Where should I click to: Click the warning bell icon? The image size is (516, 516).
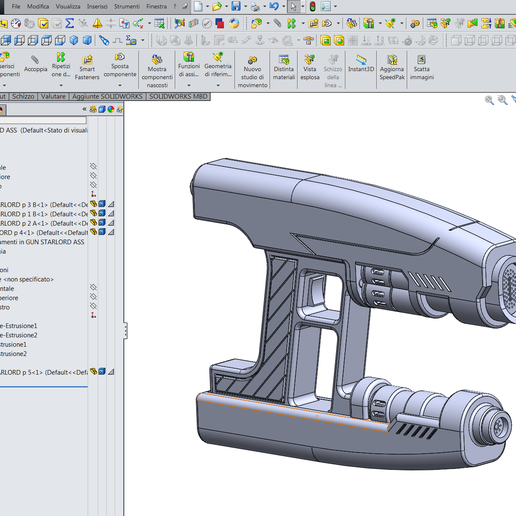[97, 23]
